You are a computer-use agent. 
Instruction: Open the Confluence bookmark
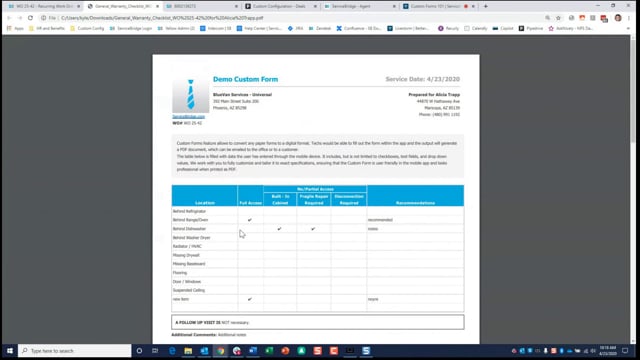[359, 29]
